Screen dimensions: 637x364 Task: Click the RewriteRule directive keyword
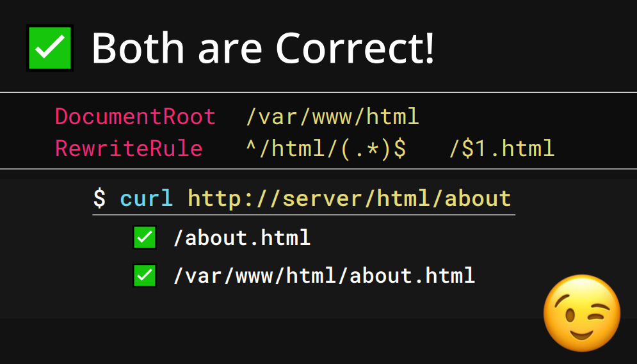click(x=129, y=148)
